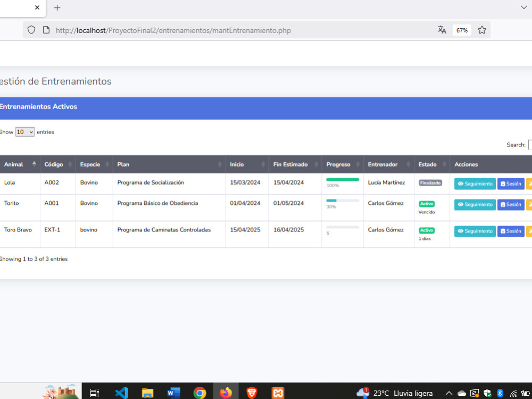The height and width of the screenshot is (399, 532).
Task: Open Seguimiento for Lola
Action: (475, 184)
